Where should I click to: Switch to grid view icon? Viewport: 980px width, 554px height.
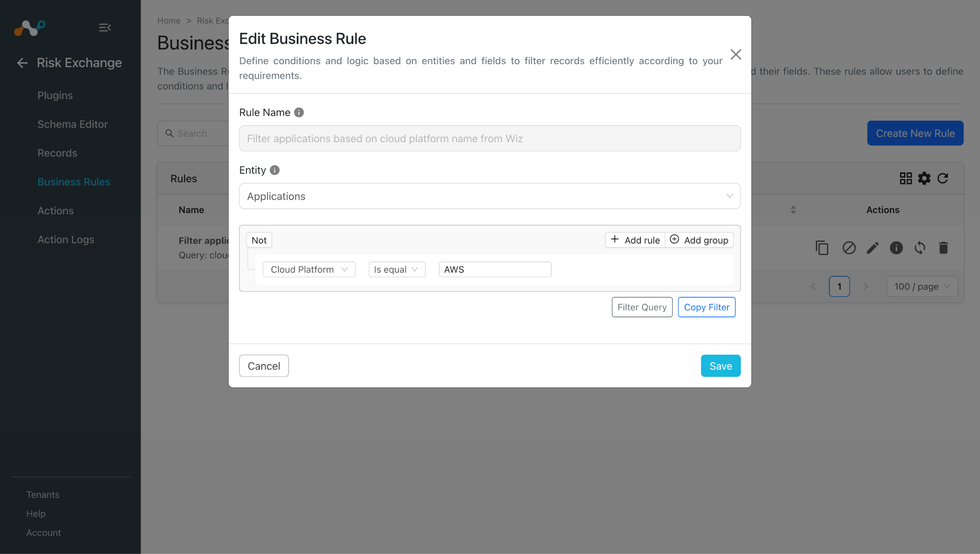coord(906,178)
